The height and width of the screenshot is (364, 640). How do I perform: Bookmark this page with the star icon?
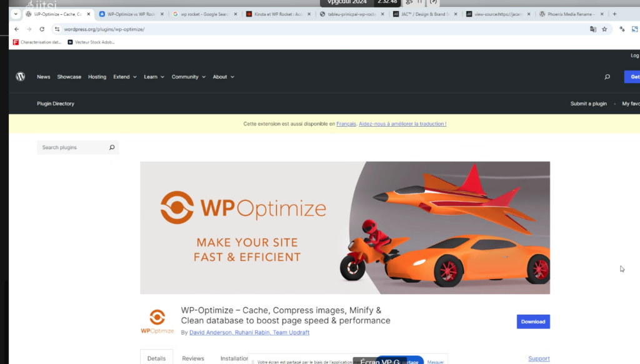pyautogui.click(x=604, y=29)
